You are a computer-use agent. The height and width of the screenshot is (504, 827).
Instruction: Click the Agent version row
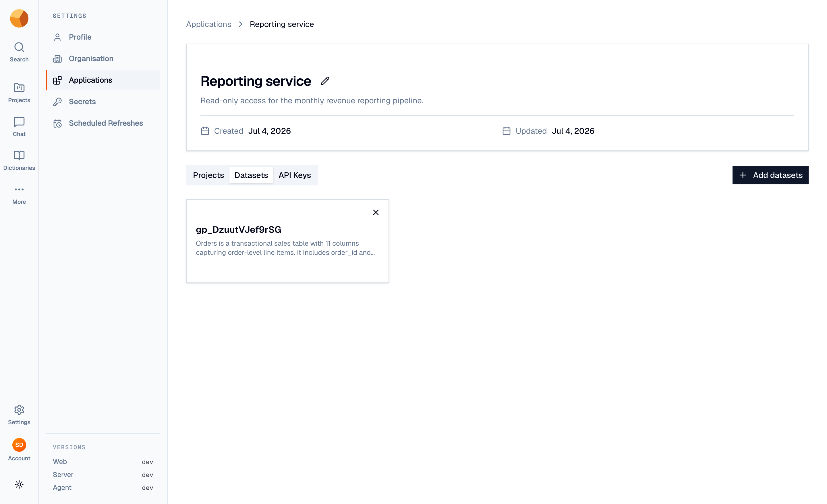[x=103, y=487]
